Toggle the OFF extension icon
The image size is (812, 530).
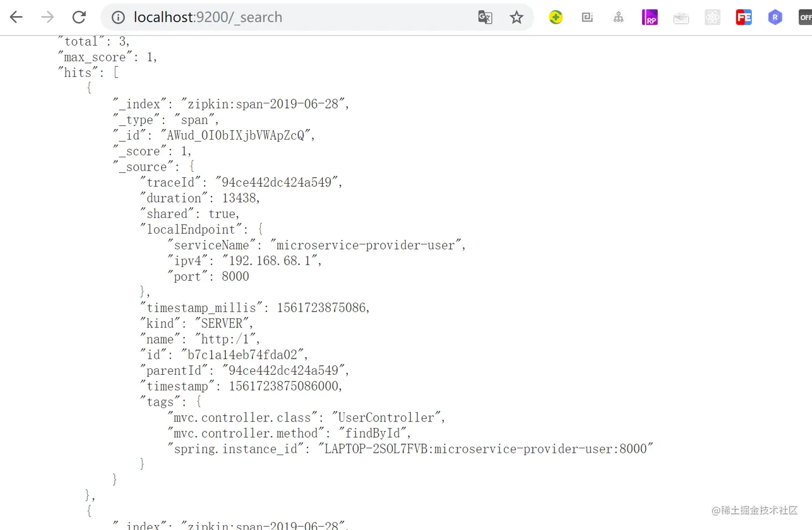click(805, 17)
